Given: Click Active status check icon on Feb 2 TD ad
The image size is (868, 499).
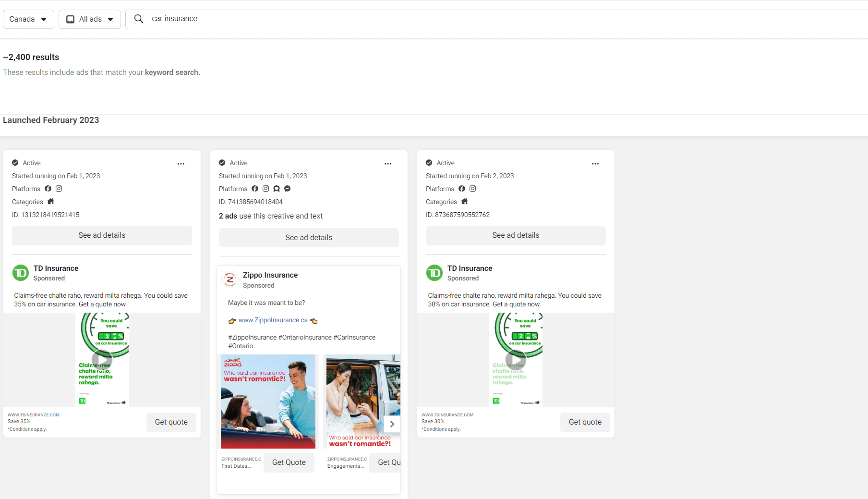Looking at the screenshot, I should [x=429, y=163].
